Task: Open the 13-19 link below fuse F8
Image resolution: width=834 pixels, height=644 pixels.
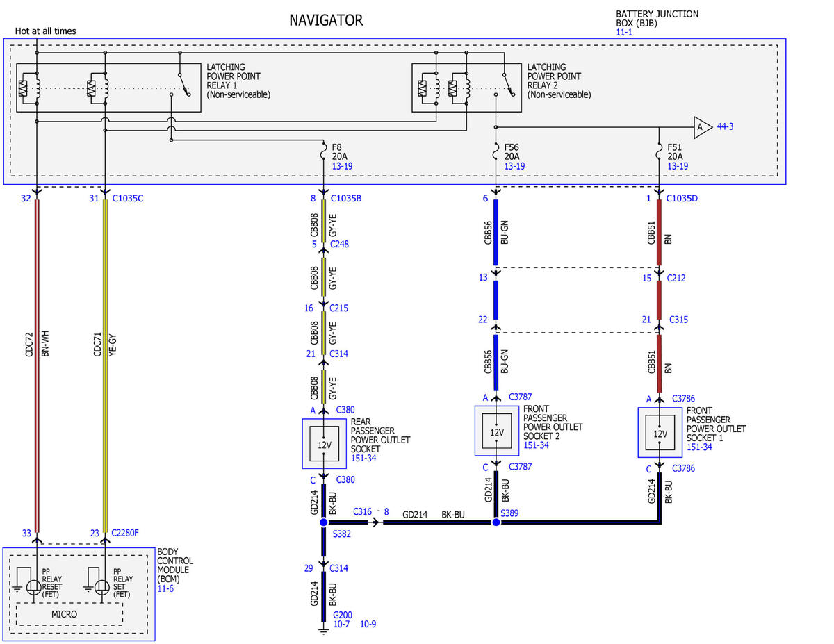Action: click(342, 167)
